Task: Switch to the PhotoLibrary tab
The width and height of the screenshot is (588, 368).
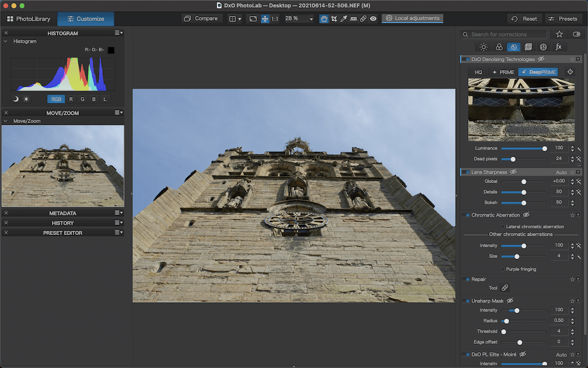Action: (x=28, y=19)
